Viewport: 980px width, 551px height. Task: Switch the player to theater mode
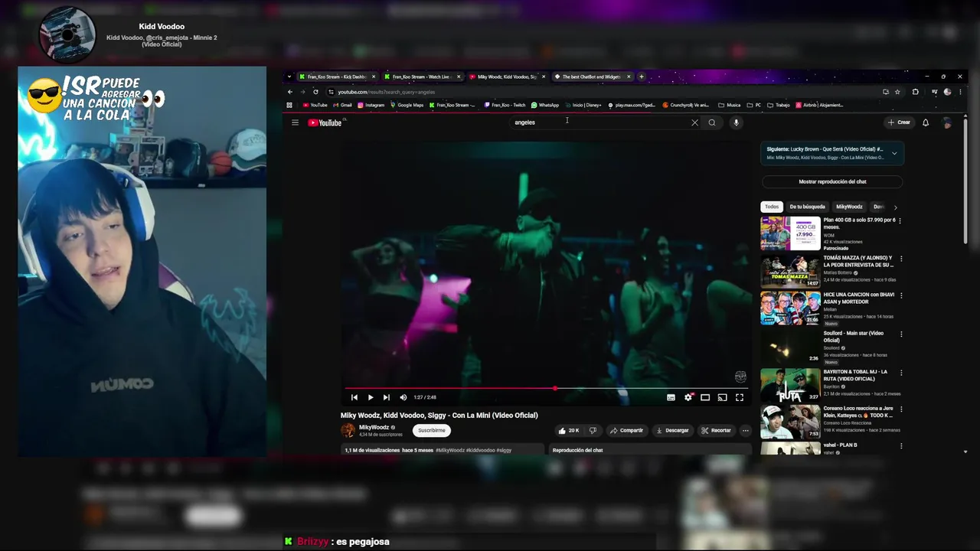705,397
